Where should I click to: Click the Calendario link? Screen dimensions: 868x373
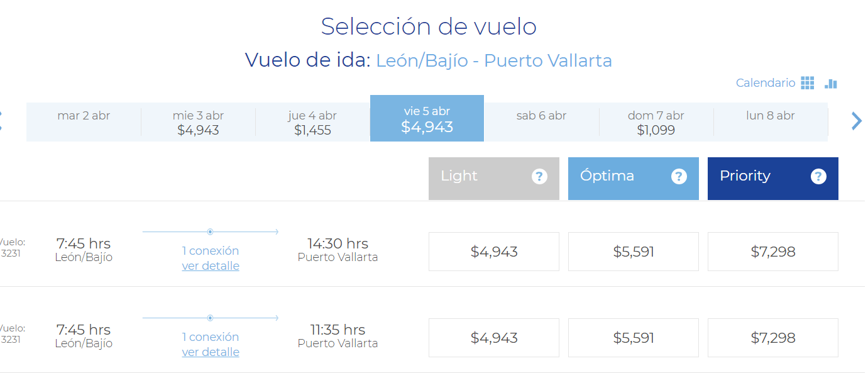765,82
